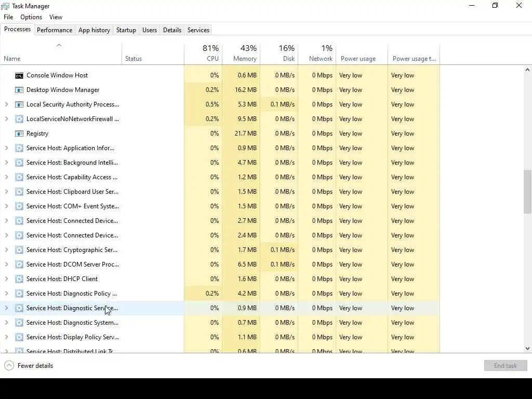The width and height of the screenshot is (532, 399).
Task: Expand Service Host: Capability Access group
Action: pyautogui.click(x=6, y=178)
